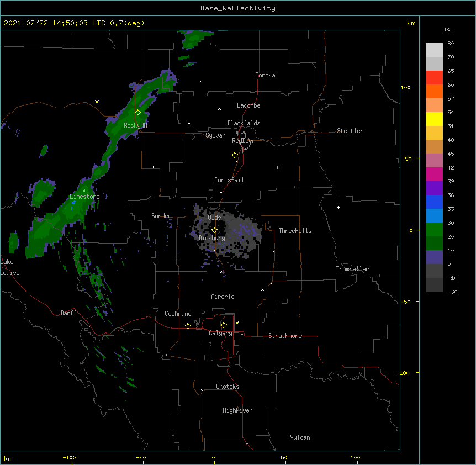The image size is (476, 465).
Task: Click the white plus marker north of Drumheller
Action: click(x=338, y=207)
